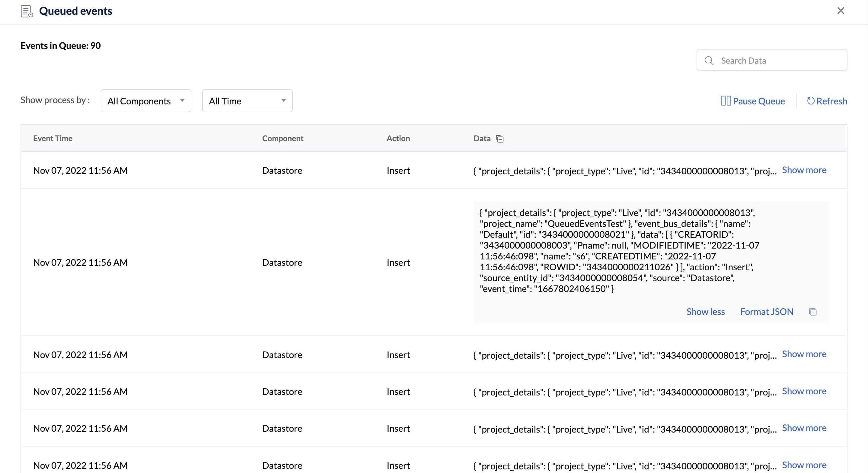
Task: Select Datastore cell in expanded row
Action: click(x=282, y=262)
